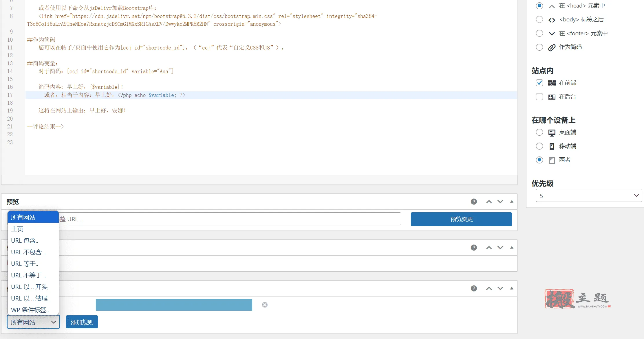Select the 在 <footer> 元素中 radio option
Viewport: 644px width, 339px height.
(539, 33)
